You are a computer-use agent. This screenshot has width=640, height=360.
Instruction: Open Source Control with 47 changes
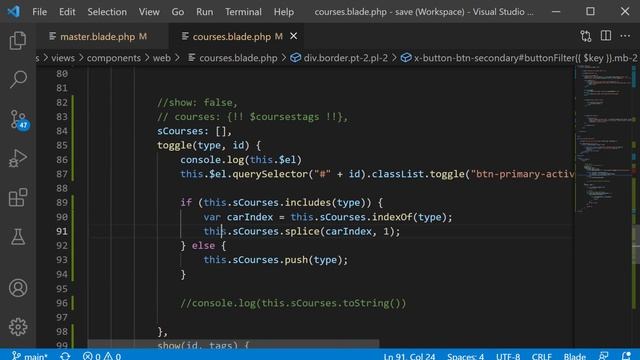tap(18, 119)
